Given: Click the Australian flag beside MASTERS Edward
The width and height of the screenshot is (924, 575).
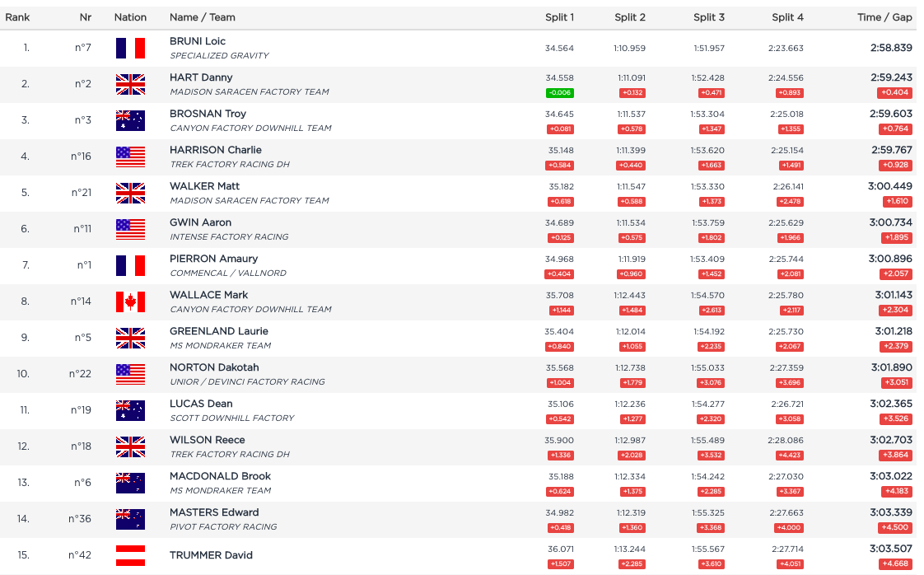Looking at the screenshot, I should (130, 519).
